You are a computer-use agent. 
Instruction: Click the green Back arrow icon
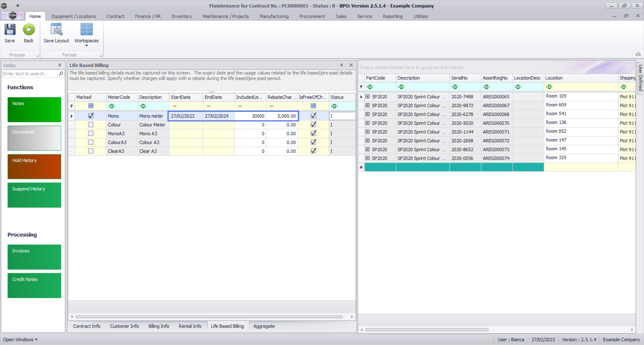click(29, 30)
